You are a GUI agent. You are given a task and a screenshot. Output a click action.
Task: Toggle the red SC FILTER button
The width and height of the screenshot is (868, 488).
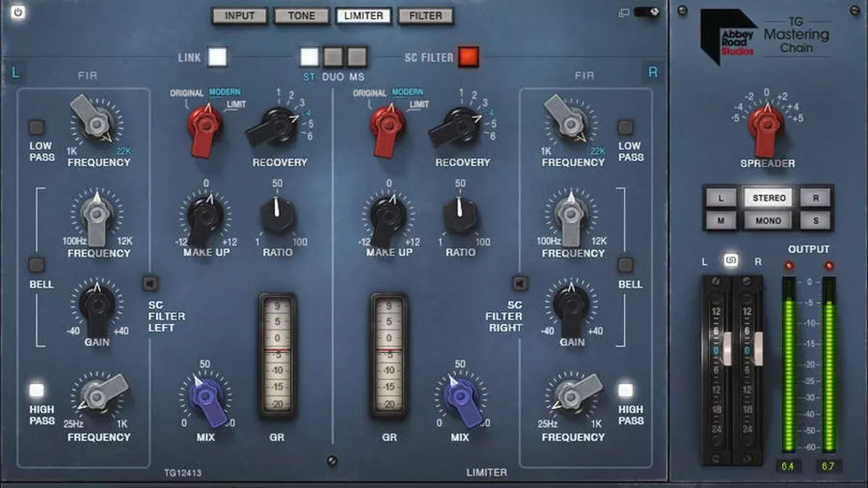(x=468, y=57)
